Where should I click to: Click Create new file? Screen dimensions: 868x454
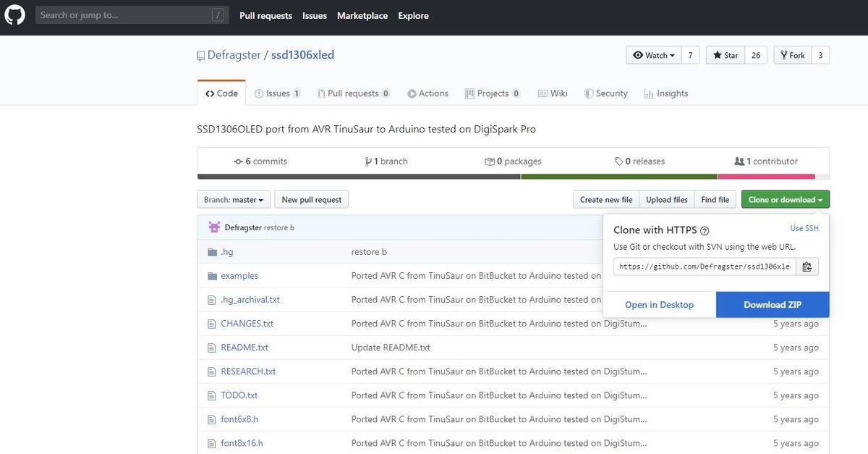pyautogui.click(x=606, y=200)
